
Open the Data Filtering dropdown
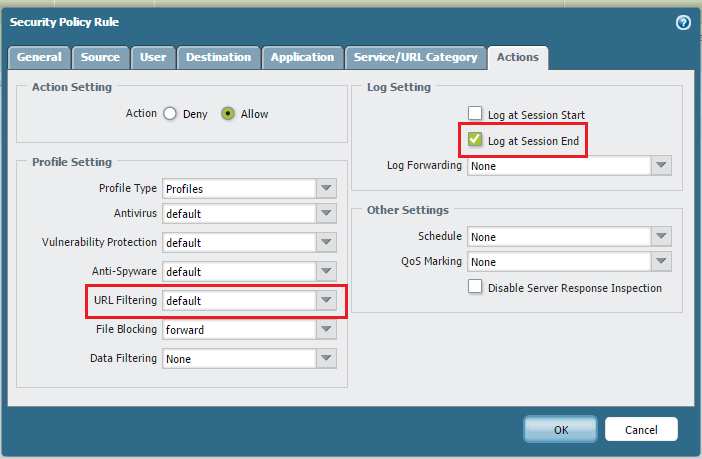(327, 358)
